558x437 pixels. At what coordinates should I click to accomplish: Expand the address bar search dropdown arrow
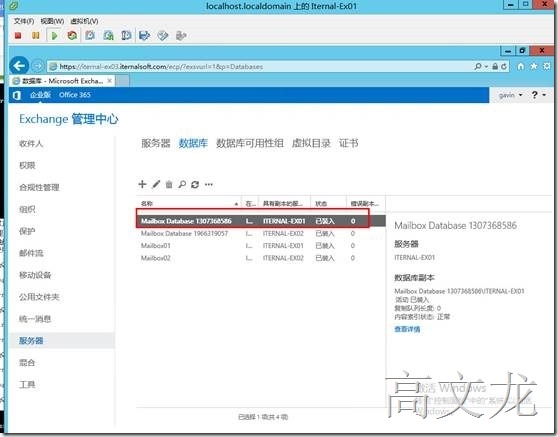pyautogui.click(x=486, y=67)
